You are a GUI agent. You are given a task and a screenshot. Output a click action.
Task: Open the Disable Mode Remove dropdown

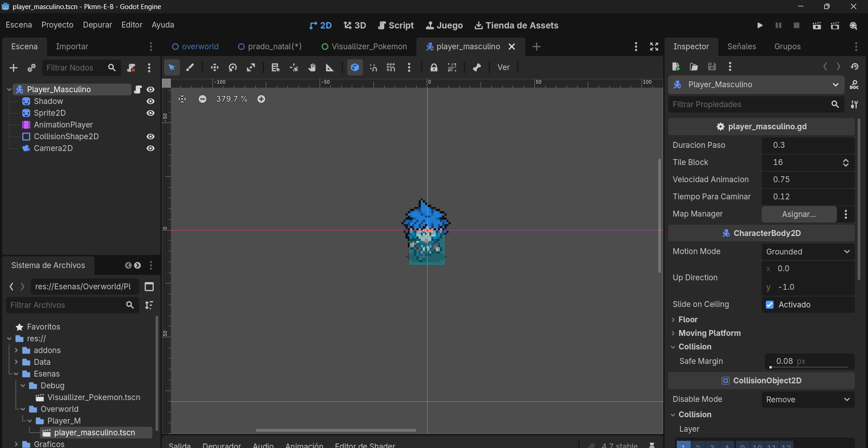point(808,400)
